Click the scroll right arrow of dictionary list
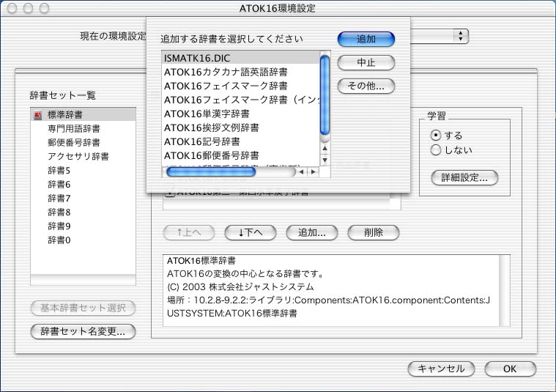 313,172
